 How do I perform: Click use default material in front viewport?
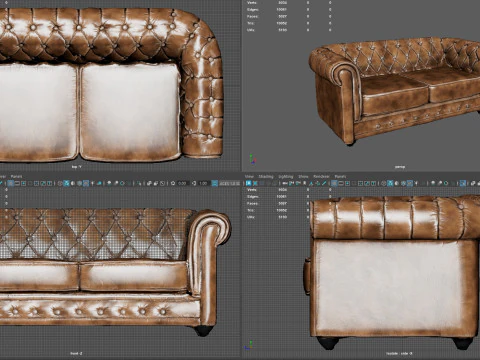coord(73,183)
